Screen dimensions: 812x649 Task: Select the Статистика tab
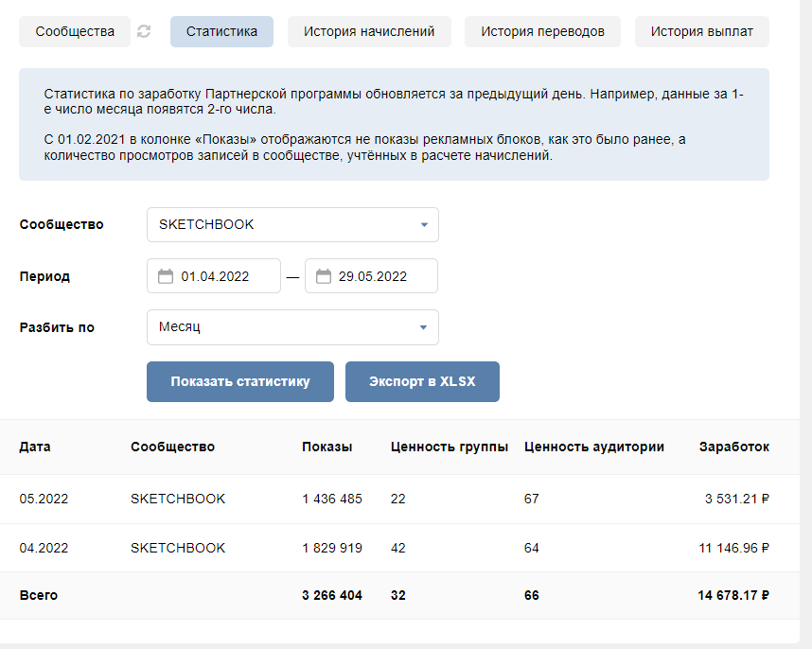coord(221,31)
